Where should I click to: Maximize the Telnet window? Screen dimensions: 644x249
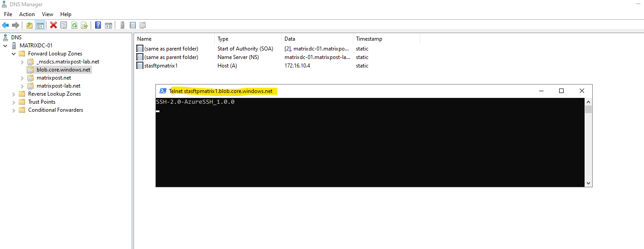coord(561,91)
